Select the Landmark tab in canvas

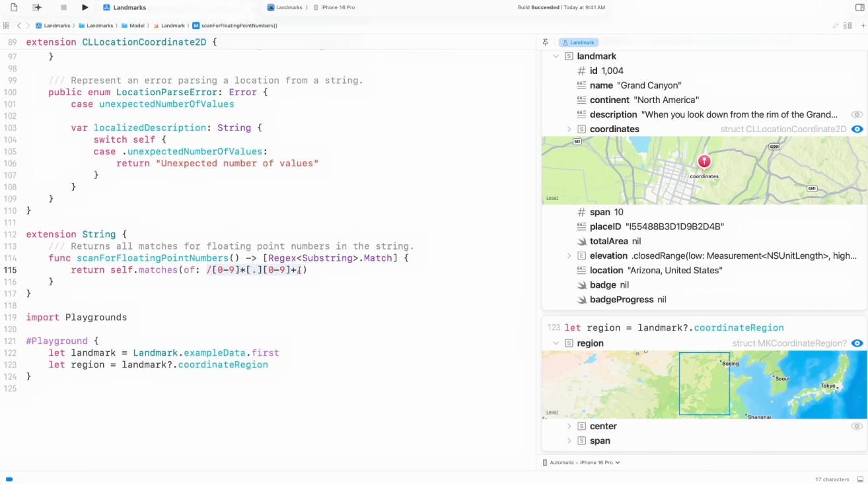point(578,42)
